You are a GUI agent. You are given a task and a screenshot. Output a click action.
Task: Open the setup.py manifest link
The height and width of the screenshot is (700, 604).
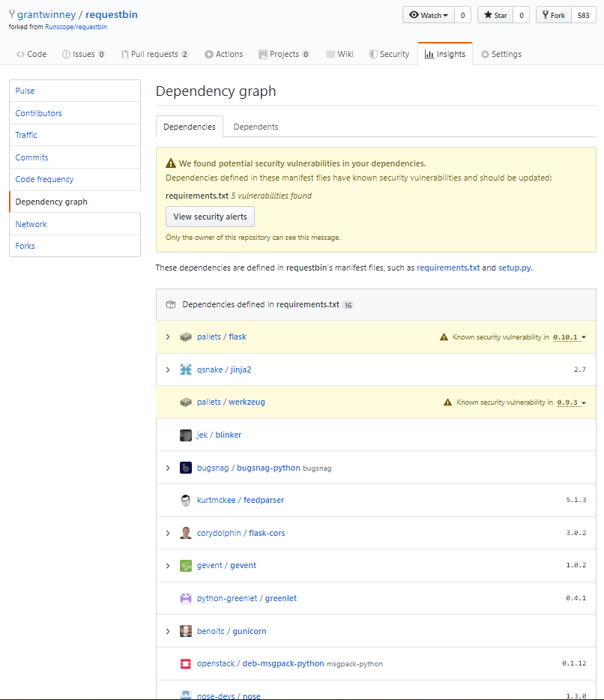514,268
